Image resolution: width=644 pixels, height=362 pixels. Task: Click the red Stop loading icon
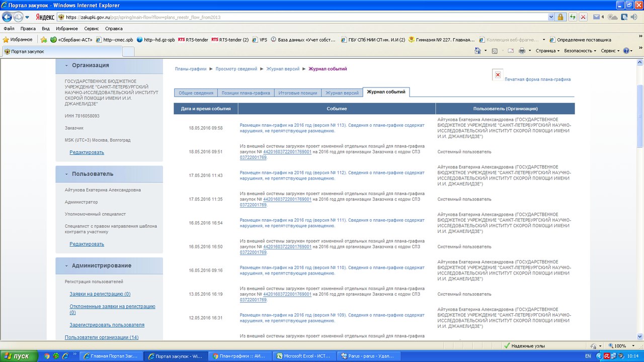click(584, 17)
